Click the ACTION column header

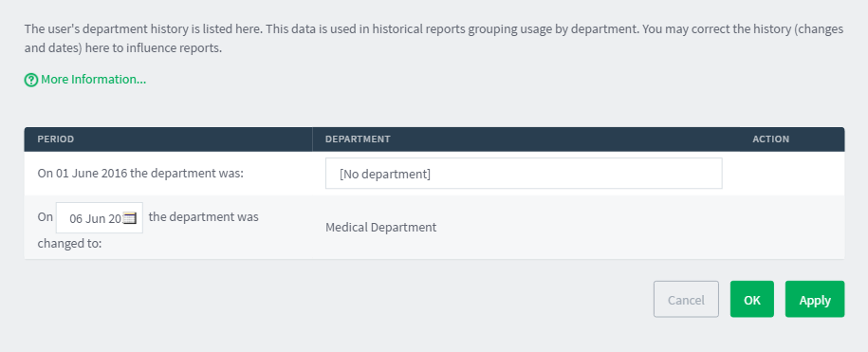[770, 139]
